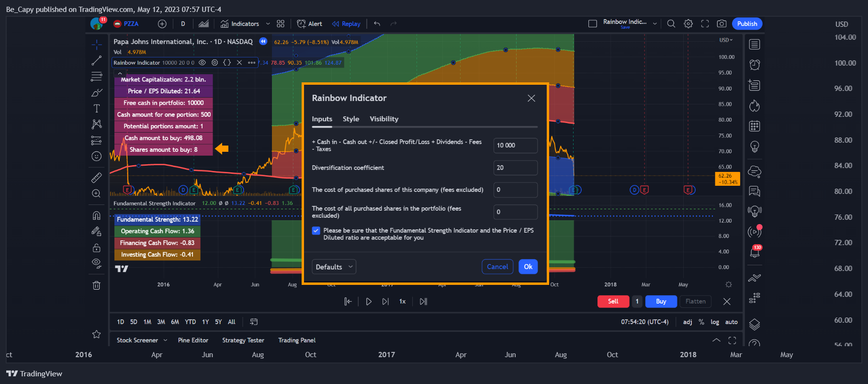Select the text annotation tool
Viewport: 868px width, 384px height.
(97, 109)
